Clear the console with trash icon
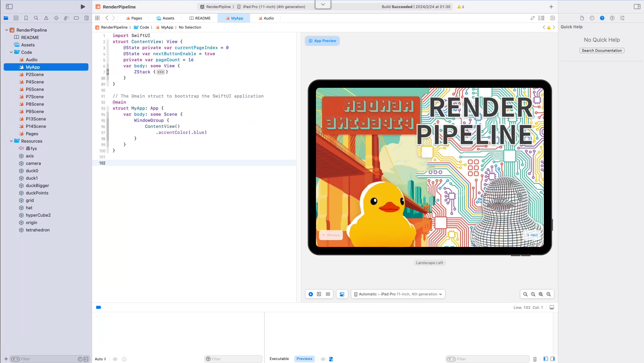644x363 pixels. pyautogui.click(x=535, y=359)
